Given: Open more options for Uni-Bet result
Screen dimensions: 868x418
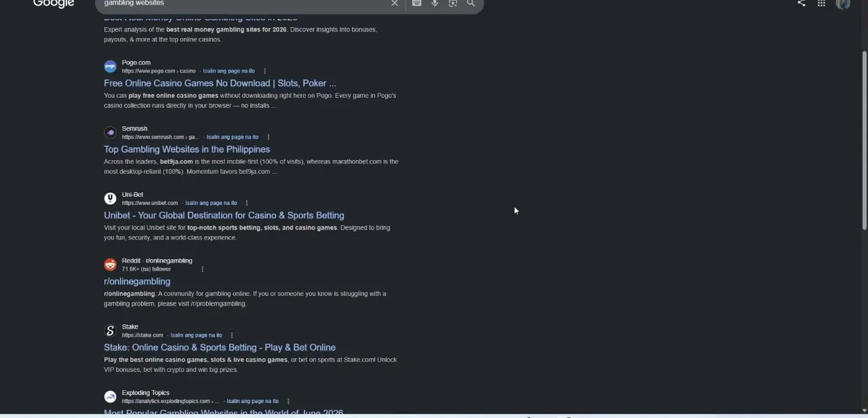Looking at the screenshot, I should pos(247,203).
